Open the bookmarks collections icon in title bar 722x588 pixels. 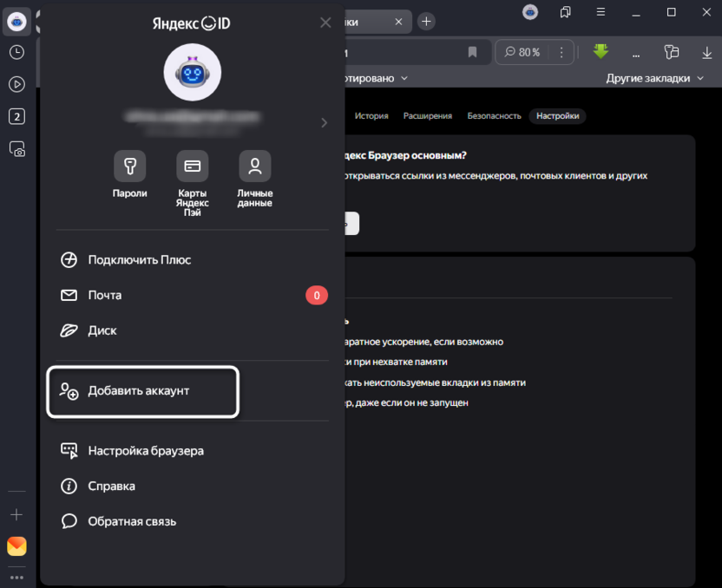pos(566,12)
